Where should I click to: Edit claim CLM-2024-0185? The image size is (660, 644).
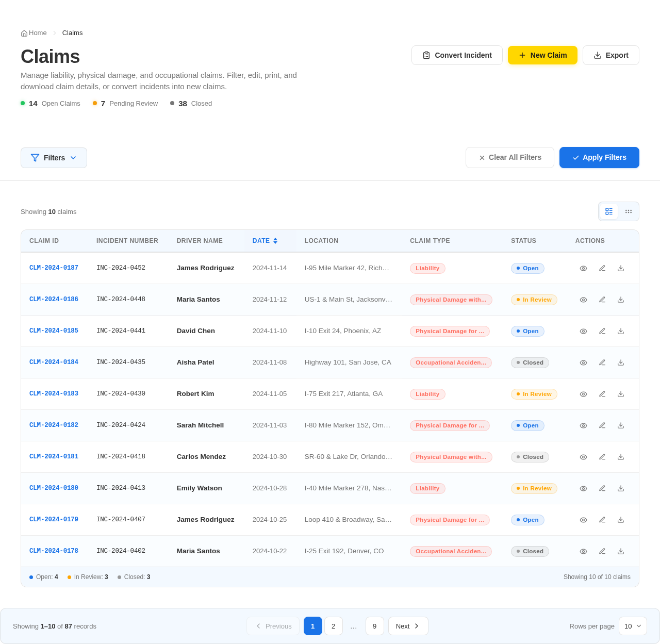602,331
